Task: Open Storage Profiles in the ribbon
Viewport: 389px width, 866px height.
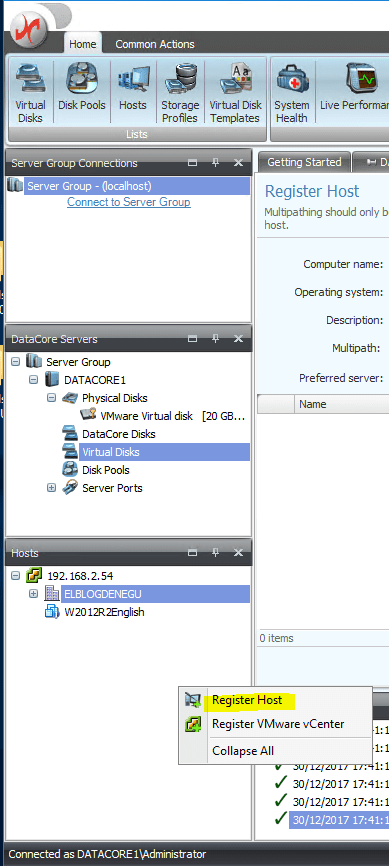Action: tap(180, 93)
